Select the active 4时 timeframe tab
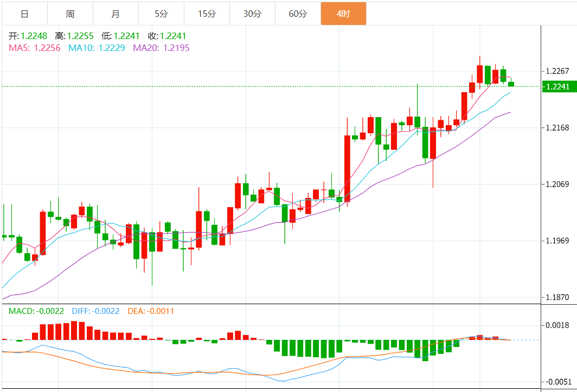 [343, 14]
